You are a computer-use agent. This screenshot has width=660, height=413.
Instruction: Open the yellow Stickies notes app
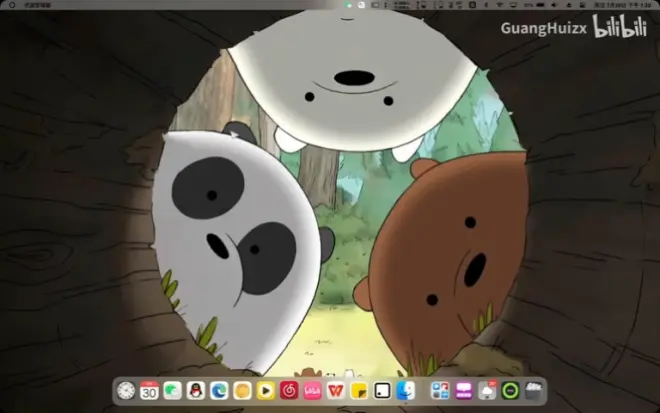(359, 390)
